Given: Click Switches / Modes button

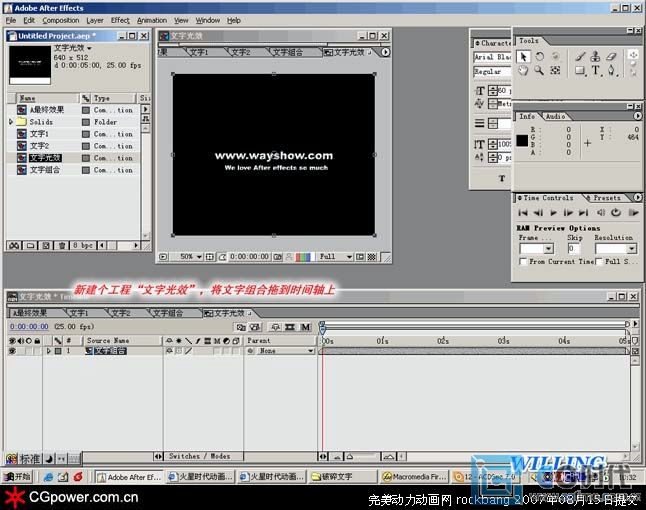Looking at the screenshot, I should click(x=199, y=456).
